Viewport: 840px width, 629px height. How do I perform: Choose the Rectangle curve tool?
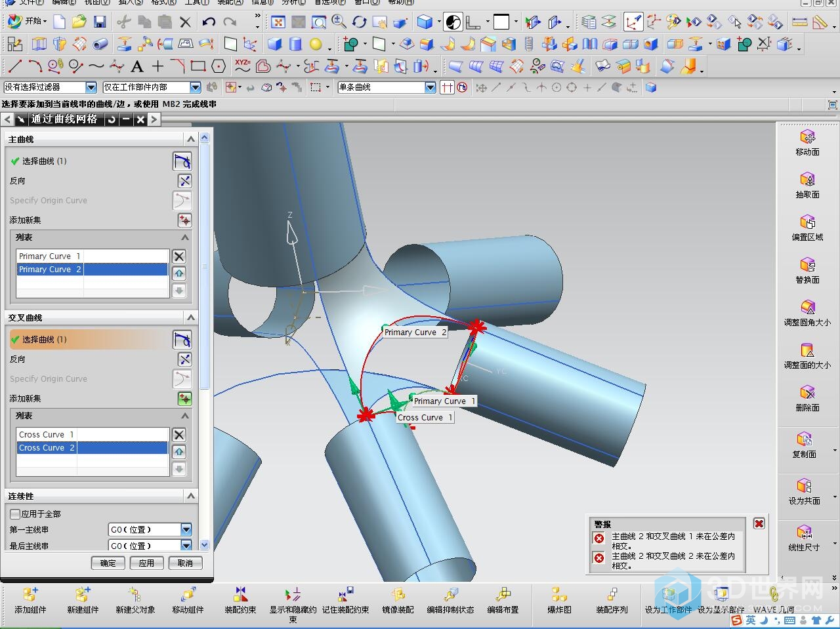point(198,66)
